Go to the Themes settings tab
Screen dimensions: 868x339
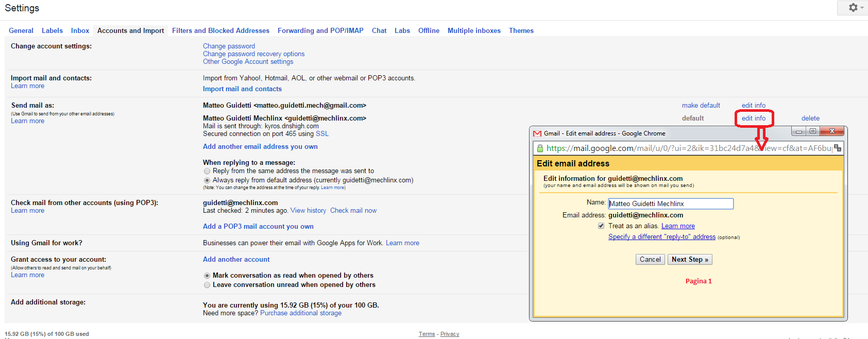point(521,31)
